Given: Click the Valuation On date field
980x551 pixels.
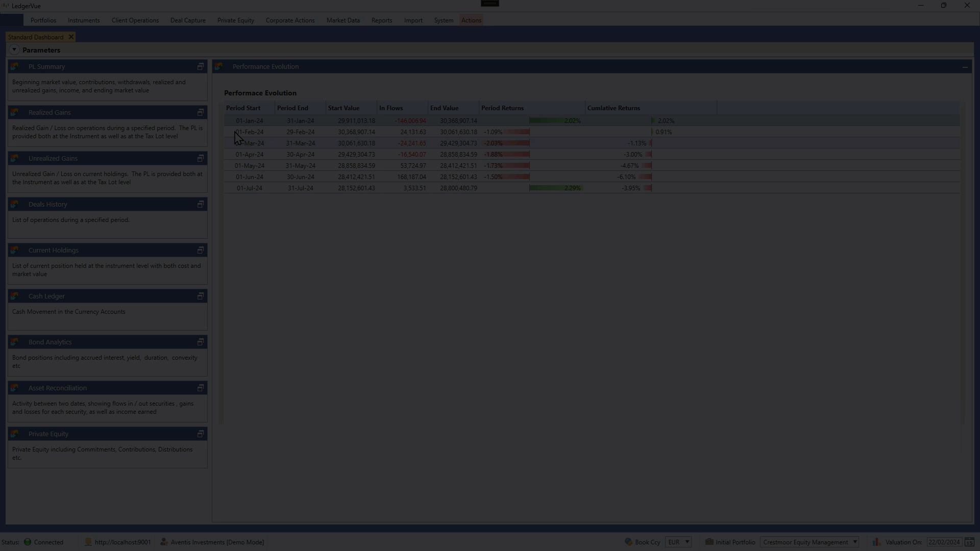Looking at the screenshot, I should pyautogui.click(x=944, y=542).
